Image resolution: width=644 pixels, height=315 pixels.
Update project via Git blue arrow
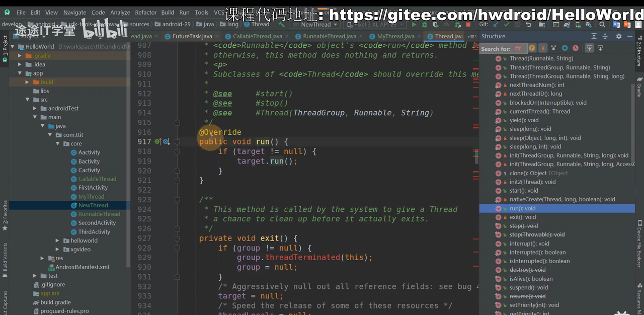496,25
